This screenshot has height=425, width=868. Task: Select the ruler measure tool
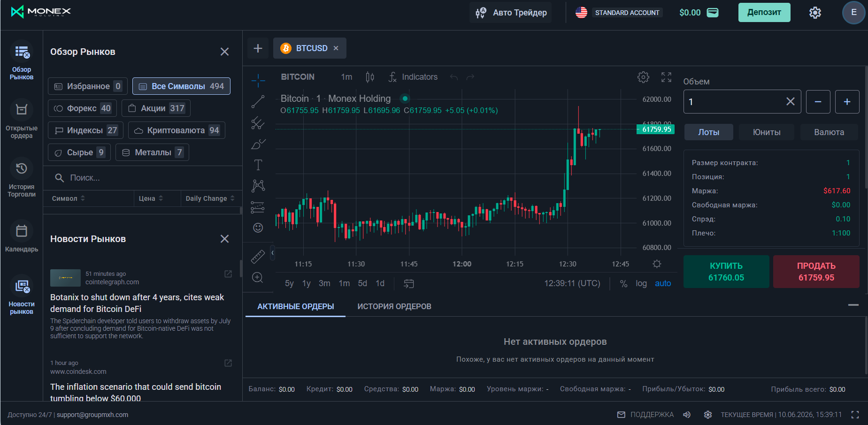click(x=258, y=256)
